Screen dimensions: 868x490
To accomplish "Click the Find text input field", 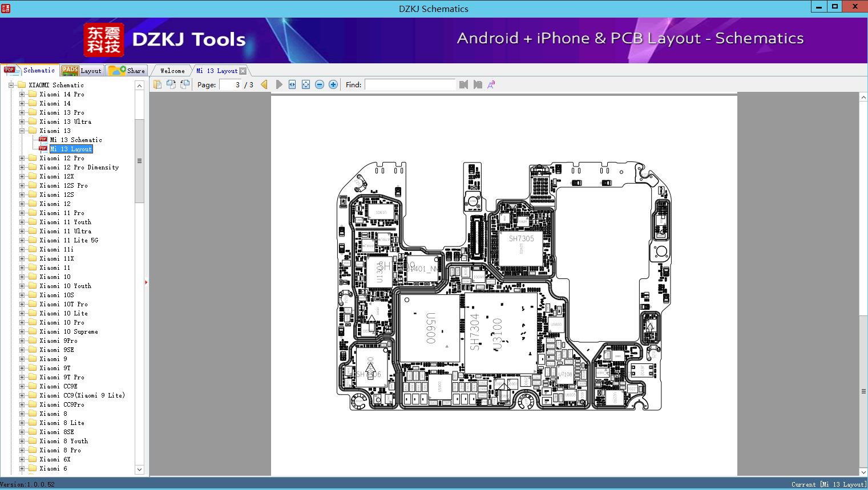I will [x=410, y=84].
